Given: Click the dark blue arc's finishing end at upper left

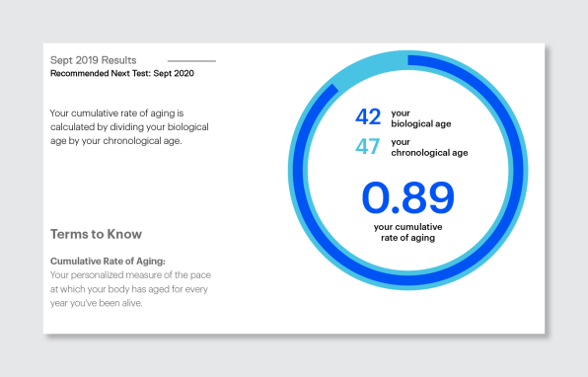Looking at the screenshot, I should (333, 90).
